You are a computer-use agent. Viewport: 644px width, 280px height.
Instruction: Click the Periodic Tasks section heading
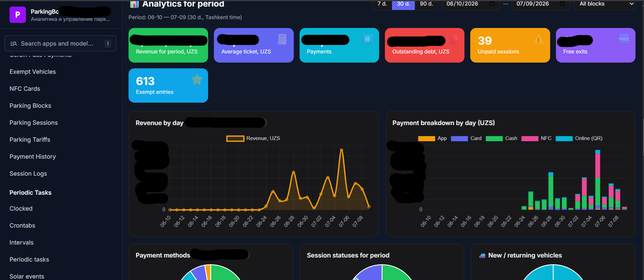click(30, 193)
